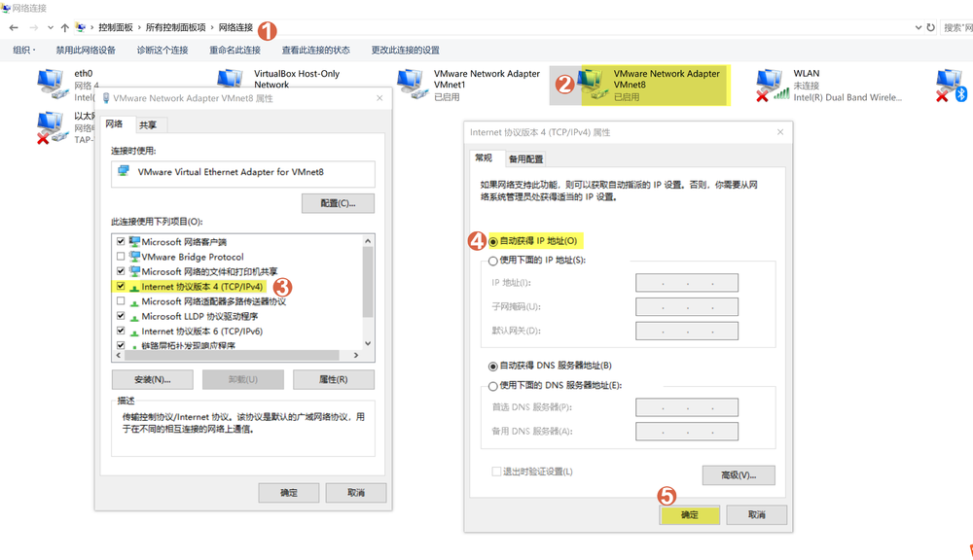Expand breadcrumb arrow after 所有控制面板项
973x560 pixels.
coord(211,27)
